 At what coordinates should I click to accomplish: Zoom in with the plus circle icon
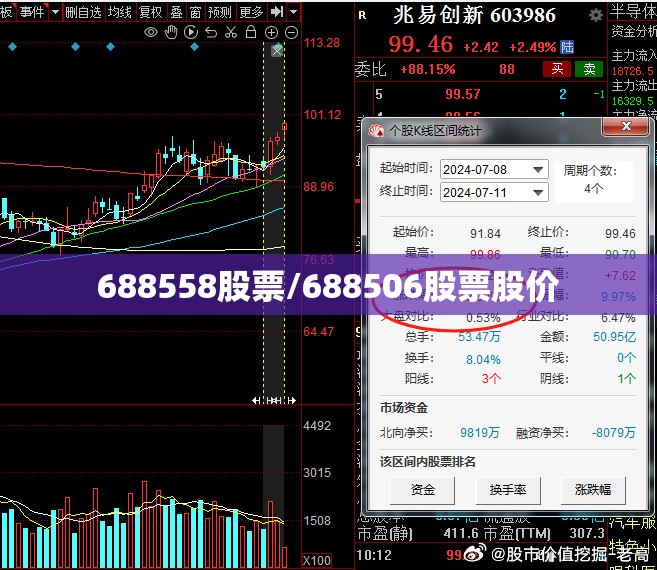coord(271,32)
